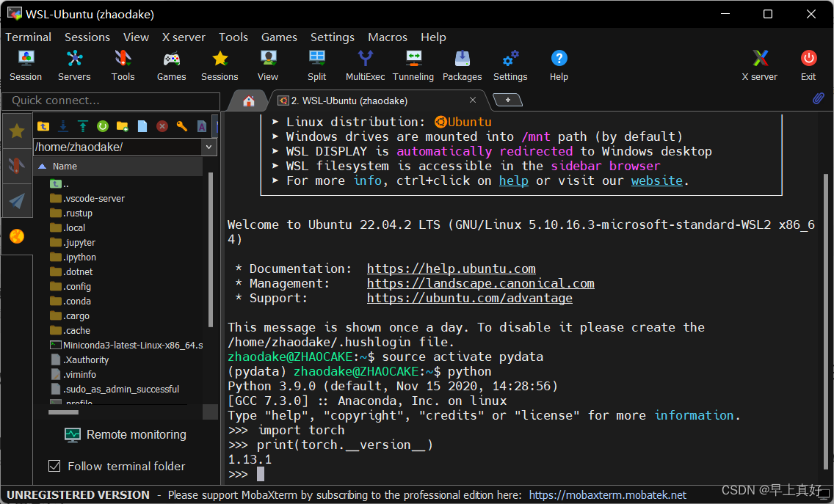Open the View menu

pos(136,37)
